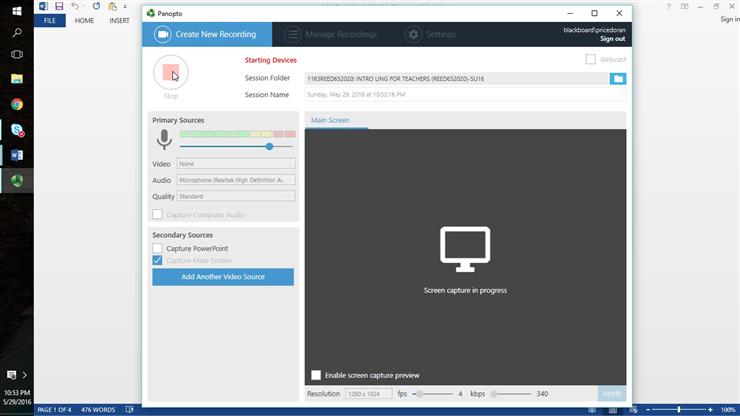Open the session folder browse icon

tap(617, 78)
